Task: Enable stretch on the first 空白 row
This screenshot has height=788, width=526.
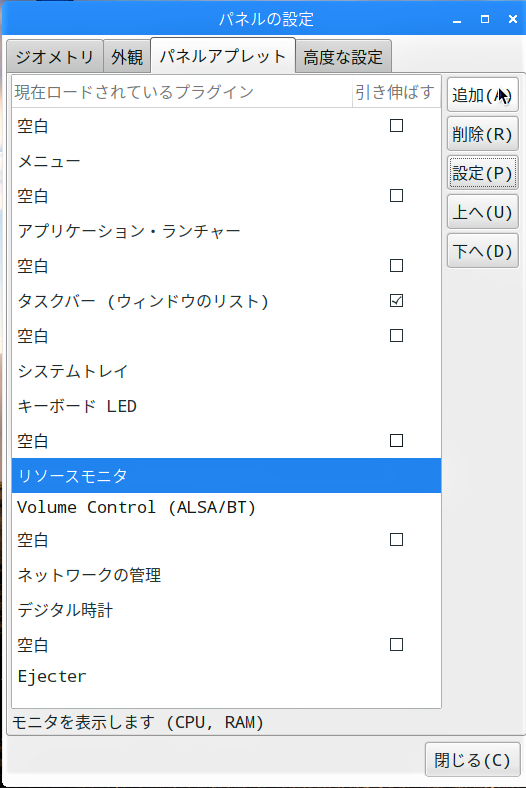Action: (x=396, y=125)
